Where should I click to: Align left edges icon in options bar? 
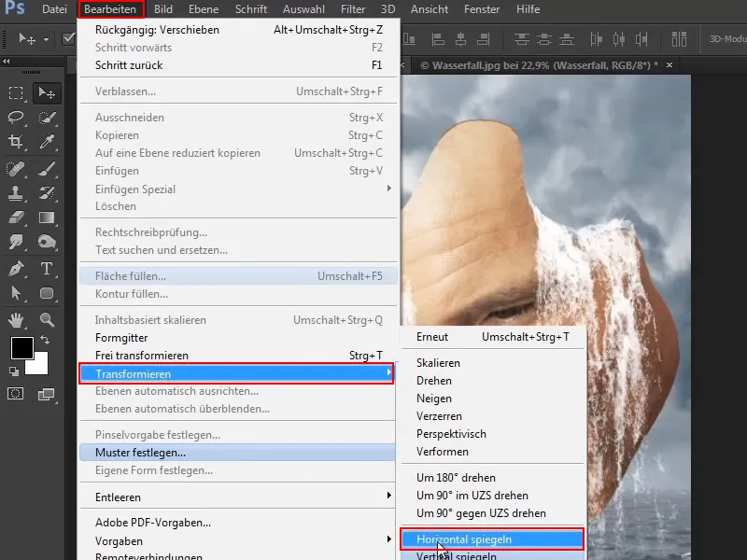click(438, 39)
